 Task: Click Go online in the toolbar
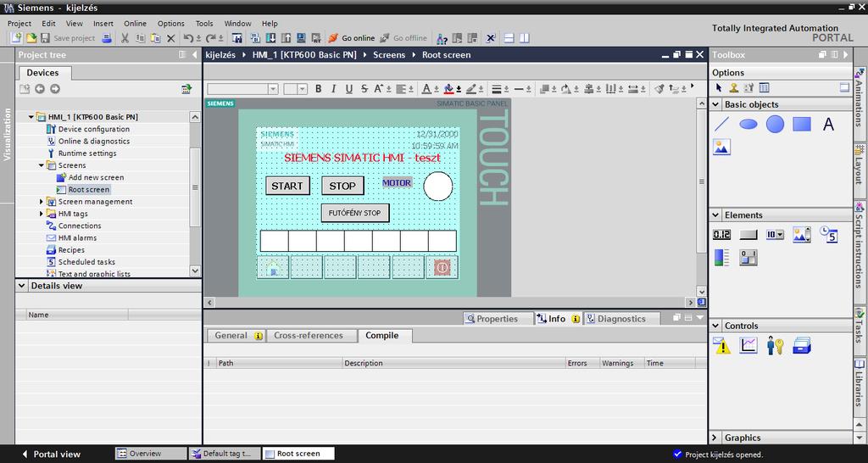pos(352,38)
